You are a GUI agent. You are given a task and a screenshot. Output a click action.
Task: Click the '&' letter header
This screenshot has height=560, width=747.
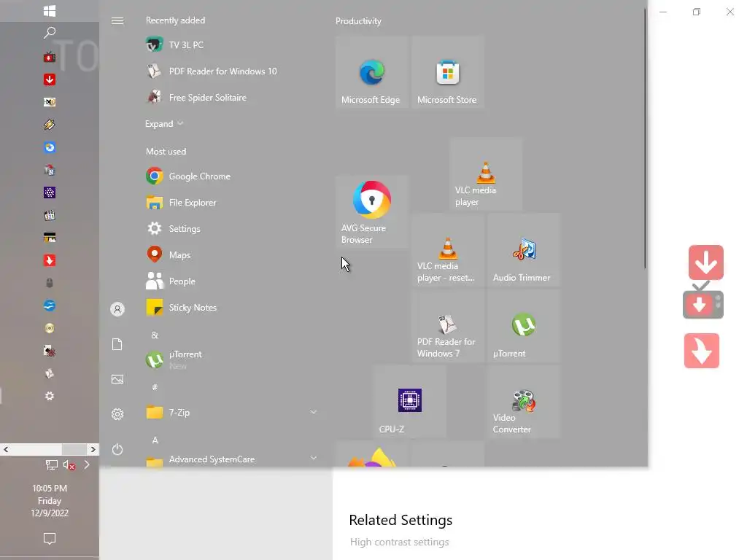click(x=155, y=335)
